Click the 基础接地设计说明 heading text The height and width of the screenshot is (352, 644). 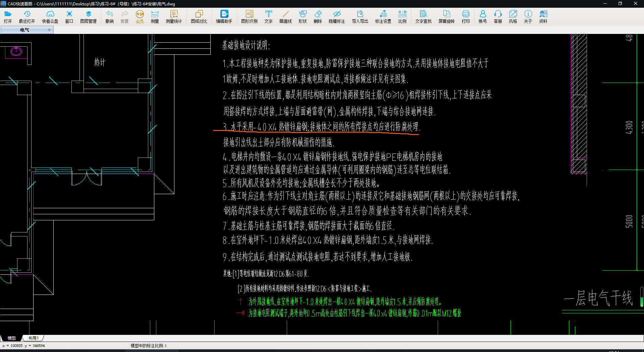(x=246, y=45)
